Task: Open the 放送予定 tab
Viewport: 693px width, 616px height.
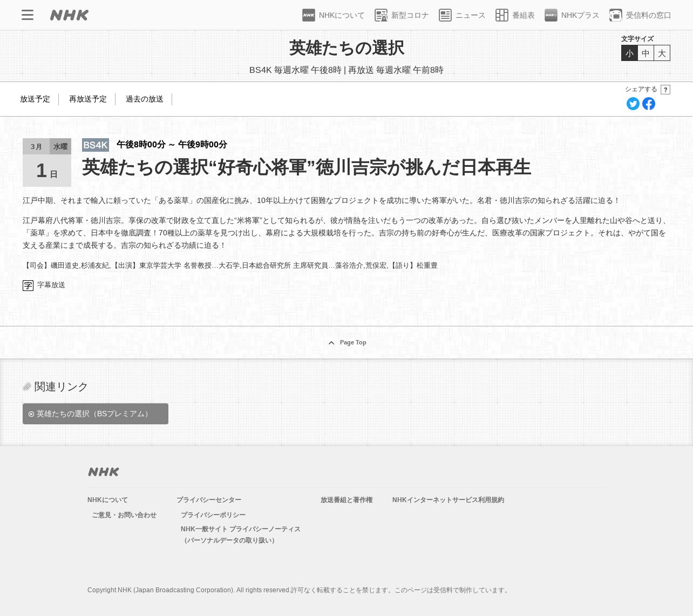Action: [x=35, y=99]
